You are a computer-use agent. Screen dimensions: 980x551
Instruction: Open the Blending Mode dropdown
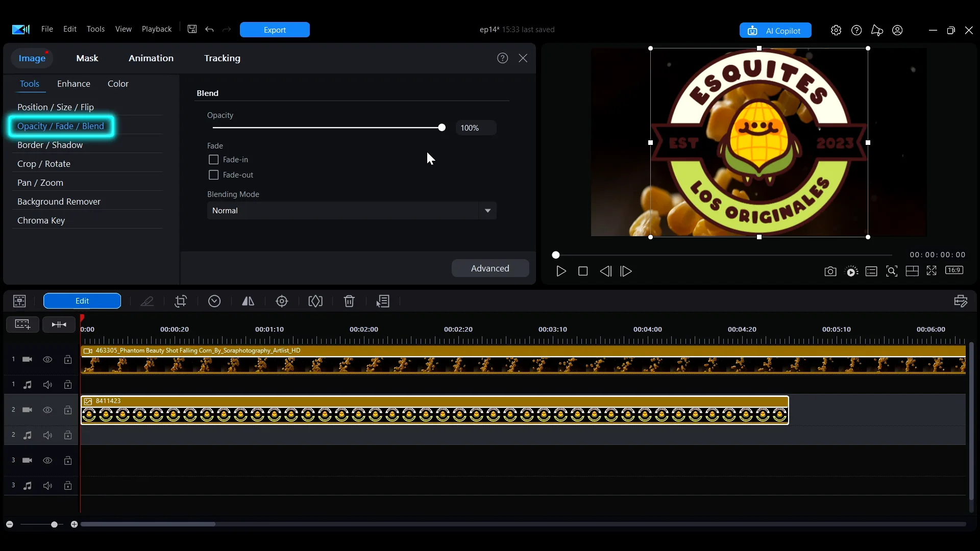tap(352, 211)
